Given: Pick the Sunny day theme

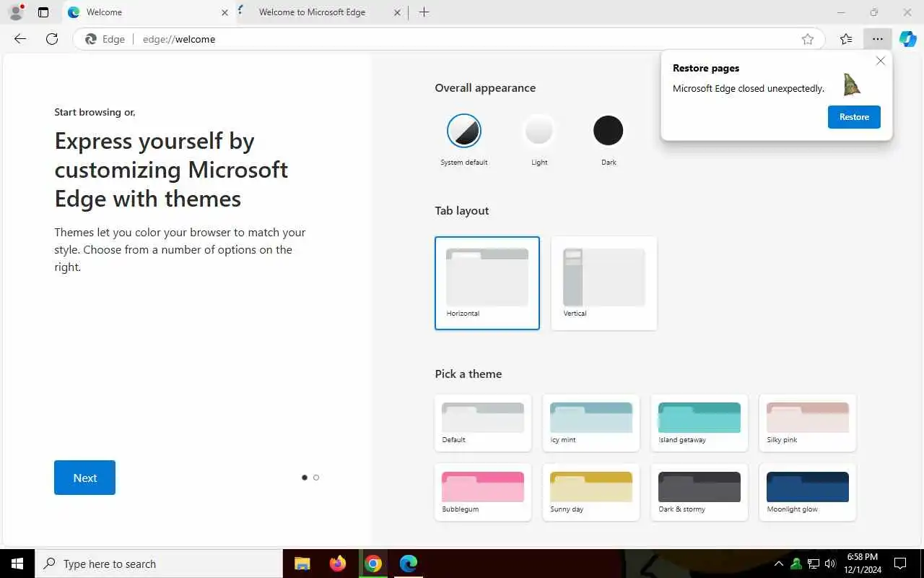Looking at the screenshot, I should point(591,492).
